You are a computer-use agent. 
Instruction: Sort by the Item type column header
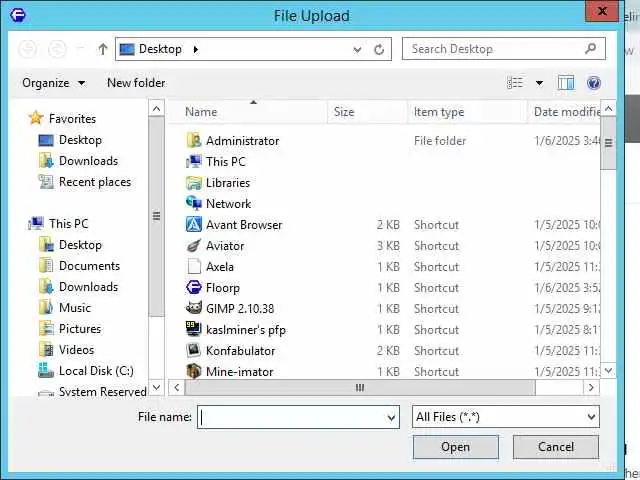(x=467, y=112)
